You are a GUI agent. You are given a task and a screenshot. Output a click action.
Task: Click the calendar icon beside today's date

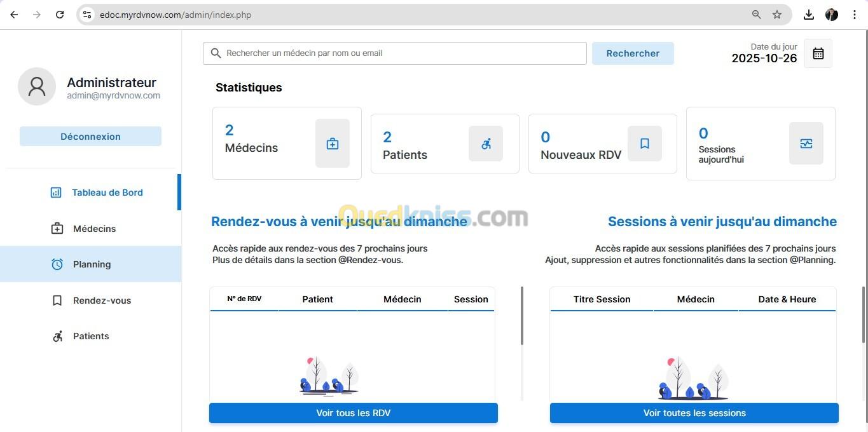click(818, 53)
